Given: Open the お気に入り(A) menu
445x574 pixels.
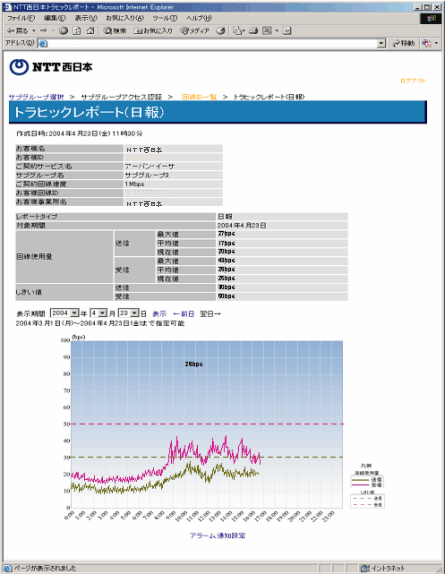Looking at the screenshot, I should coord(125,18).
